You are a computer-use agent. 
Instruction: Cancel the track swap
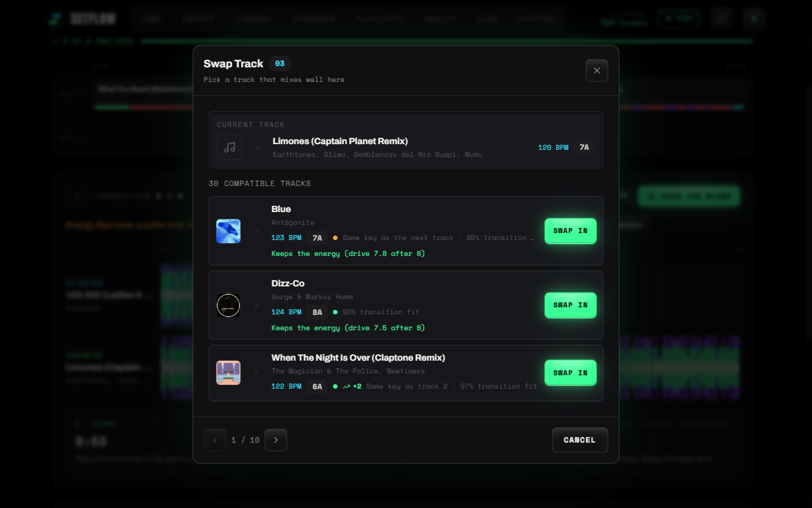[580, 440]
